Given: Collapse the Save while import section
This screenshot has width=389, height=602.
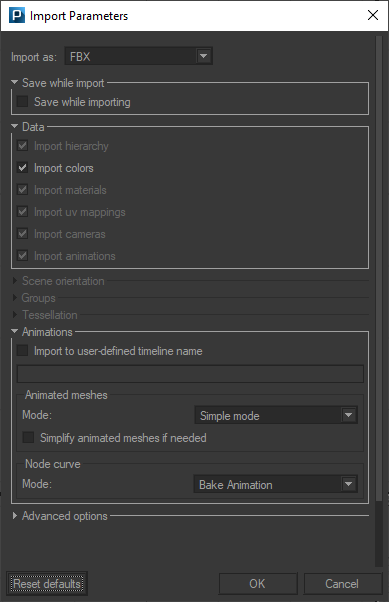Looking at the screenshot, I should (x=15, y=83).
